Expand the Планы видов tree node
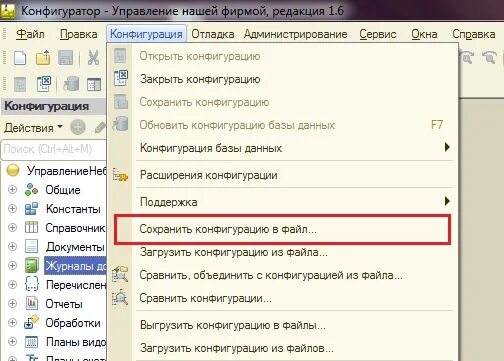 coord(12,342)
